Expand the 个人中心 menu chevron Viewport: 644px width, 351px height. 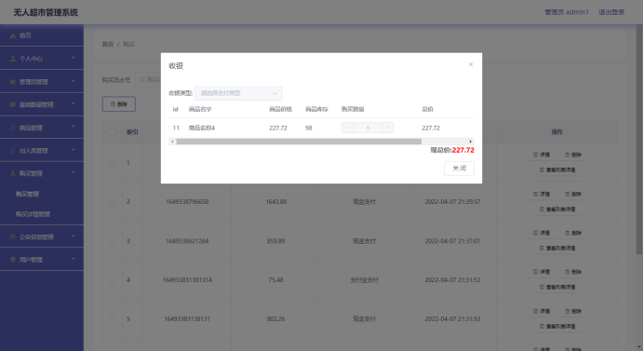click(74, 58)
